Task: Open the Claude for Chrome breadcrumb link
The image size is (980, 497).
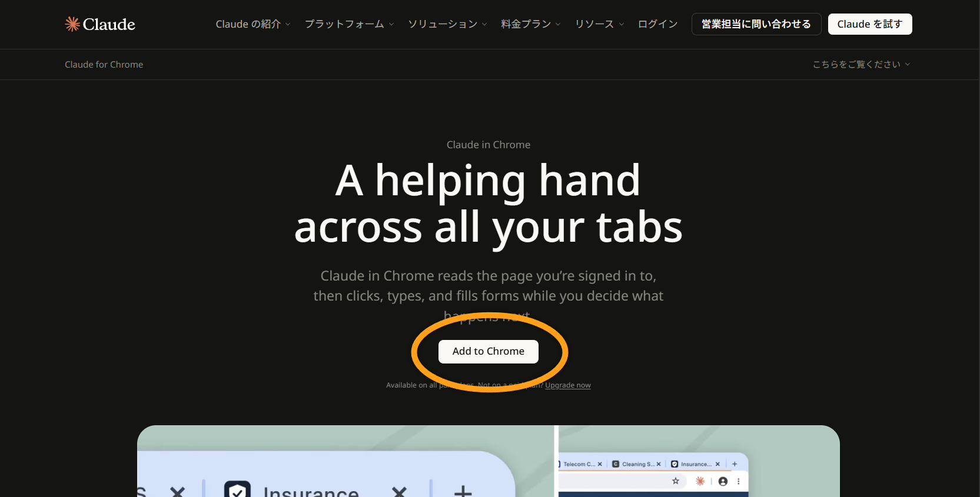Action: [x=104, y=65]
